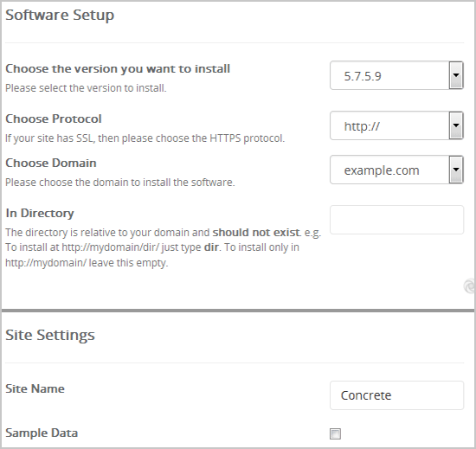
Task: Click the In Directory label
Action: tap(40, 214)
